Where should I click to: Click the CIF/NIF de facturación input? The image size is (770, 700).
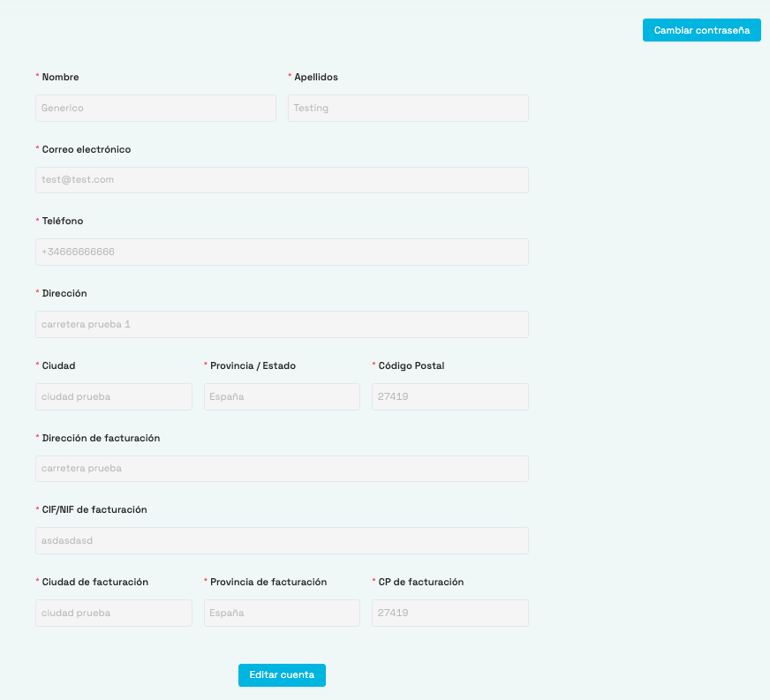pos(282,540)
